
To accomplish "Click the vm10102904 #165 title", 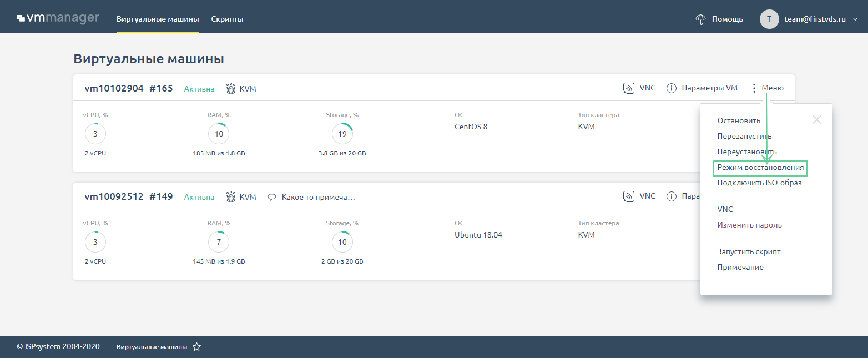I will [128, 88].
